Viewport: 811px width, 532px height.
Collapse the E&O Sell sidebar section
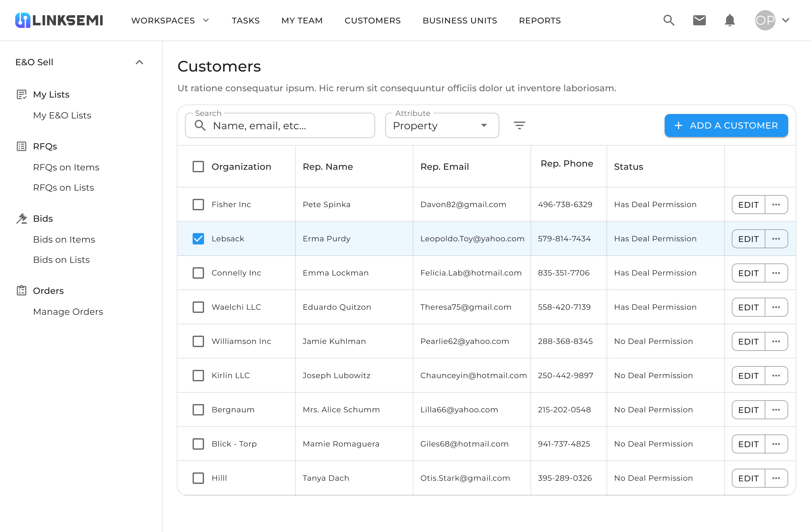139,62
